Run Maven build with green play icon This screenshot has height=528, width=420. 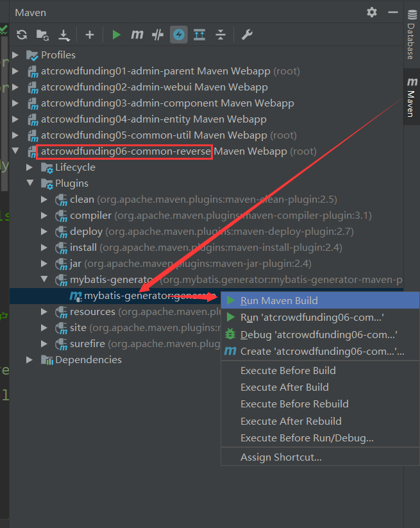[x=117, y=35]
